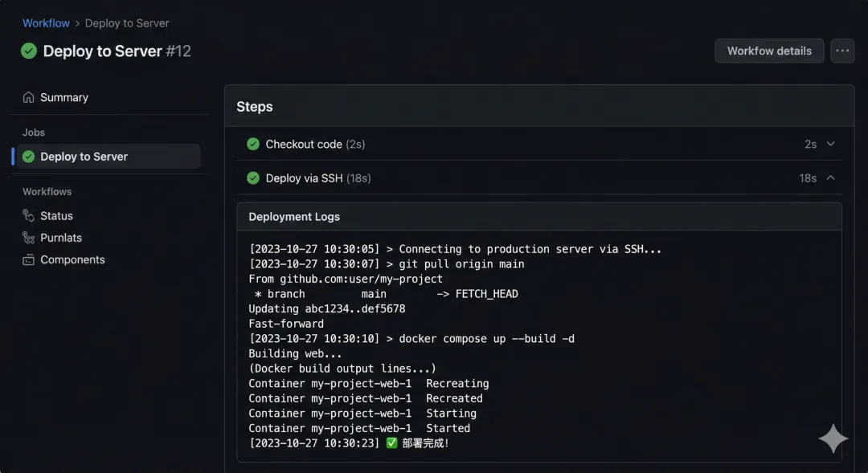The height and width of the screenshot is (473, 868).
Task: Collapse the Deploy via SSH step chevron
Action: point(831,178)
